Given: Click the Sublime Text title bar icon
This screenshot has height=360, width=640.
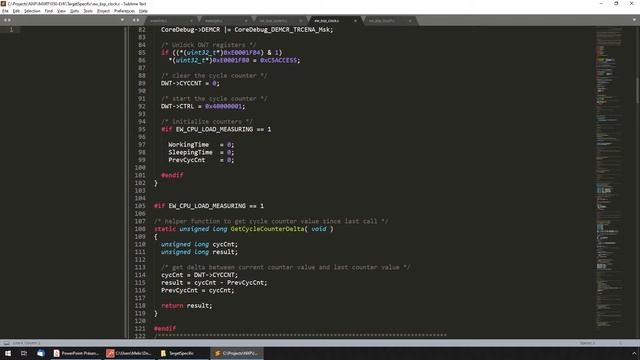Looking at the screenshot, I should click(3, 4).
